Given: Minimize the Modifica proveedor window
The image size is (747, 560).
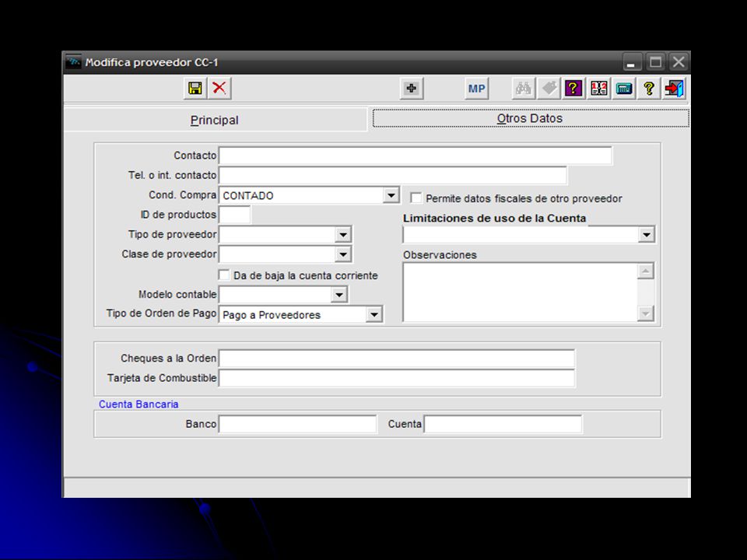Looking at the screenshot, I should [631, 62].
